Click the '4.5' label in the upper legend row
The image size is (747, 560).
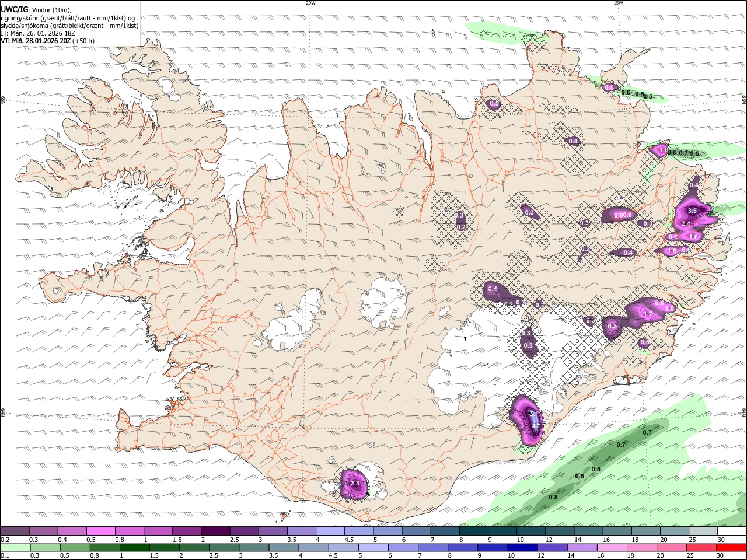click(349, 540)
